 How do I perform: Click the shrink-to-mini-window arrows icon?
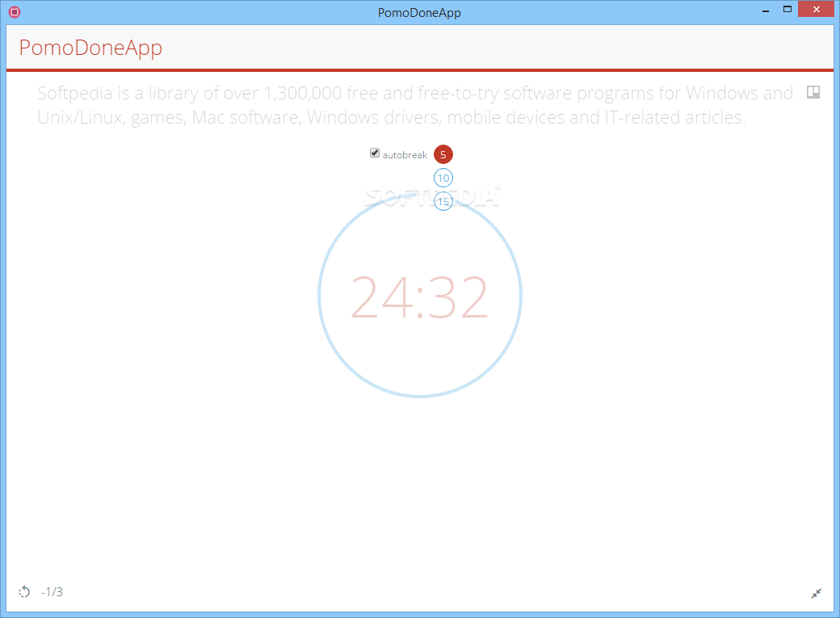click(x=816, y=593)
